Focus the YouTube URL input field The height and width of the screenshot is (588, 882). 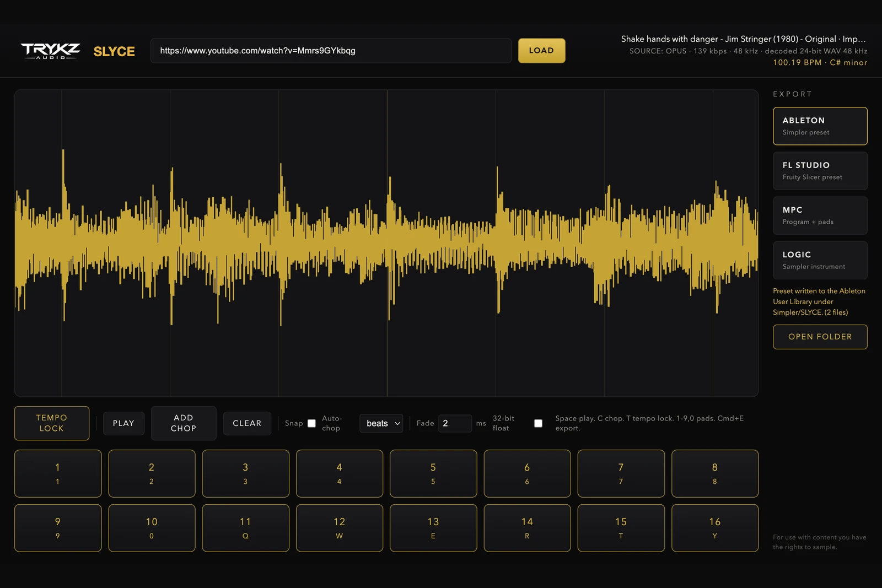[x=331, y=51]
